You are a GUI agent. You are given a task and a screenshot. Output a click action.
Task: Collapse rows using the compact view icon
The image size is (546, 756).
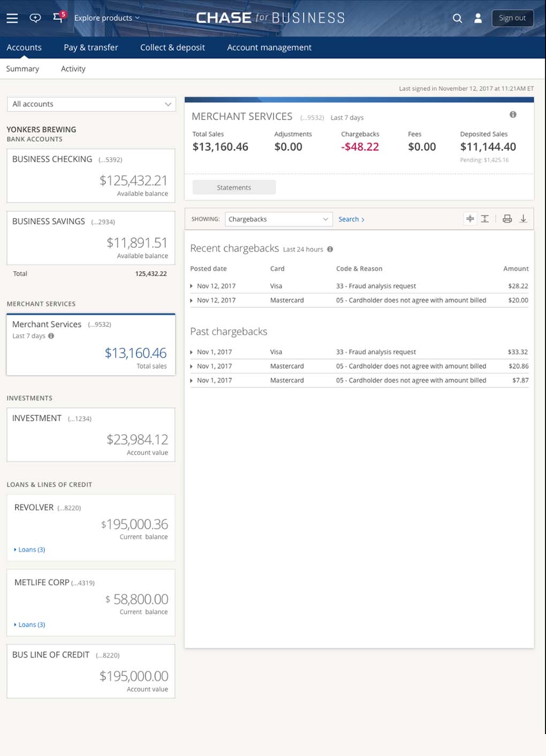(x=470, y=219)
